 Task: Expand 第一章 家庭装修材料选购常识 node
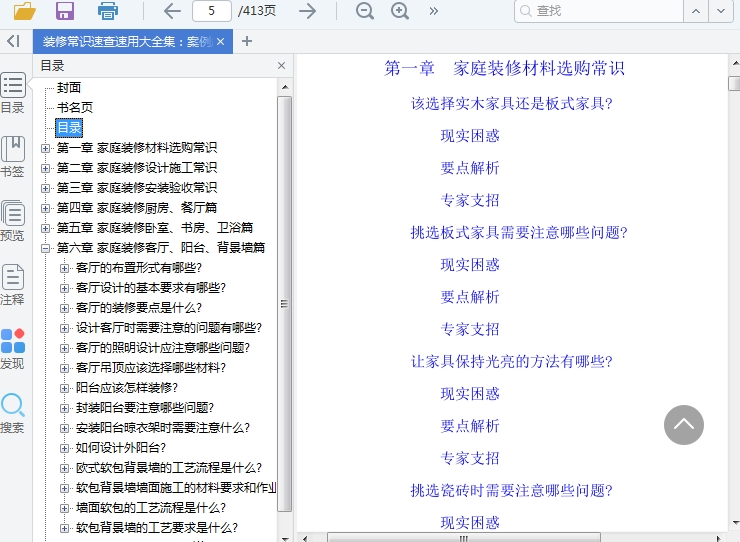(x=45, y=148)
